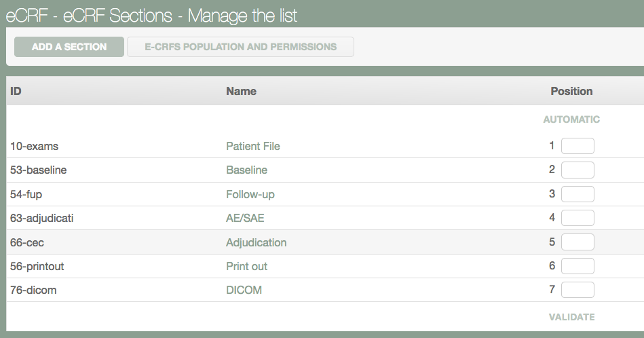The width and height of the screenshot is (644, 338).
Task: Click the Name column header
Action: coord(241,91)
